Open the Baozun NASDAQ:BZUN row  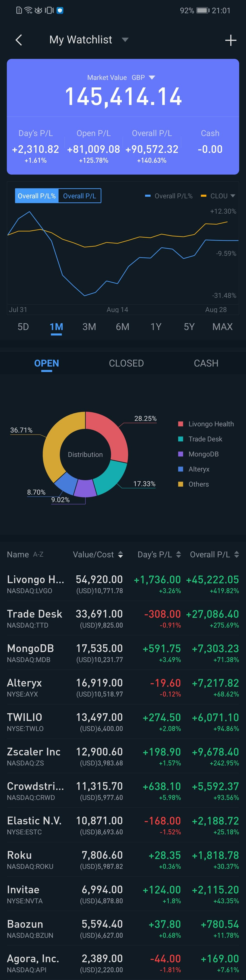(x=123, y=929)
